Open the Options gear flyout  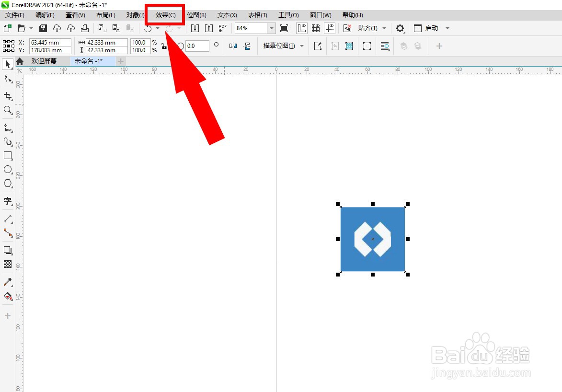(x=401, y=28)
